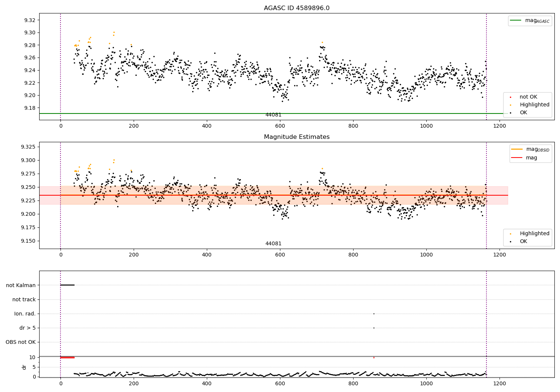Click the 'Magnitude Estimates' plot title
The image size is (560, 392).
point(296,137)
